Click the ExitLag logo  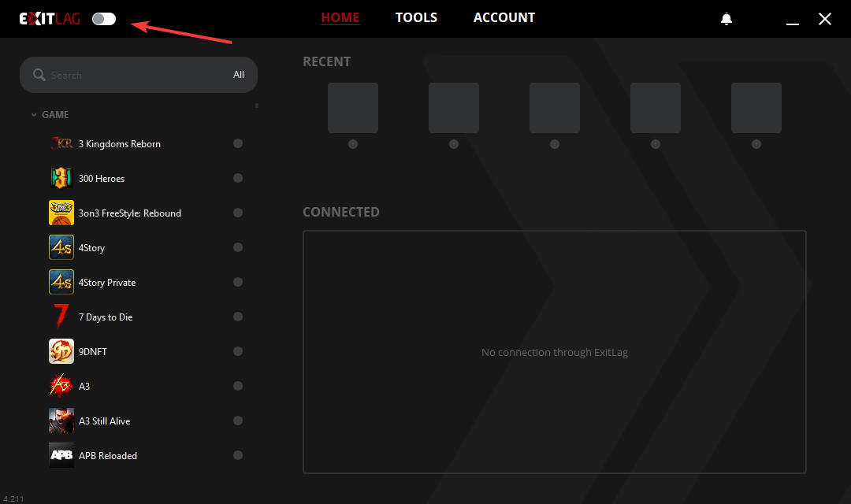pos(50,19)
